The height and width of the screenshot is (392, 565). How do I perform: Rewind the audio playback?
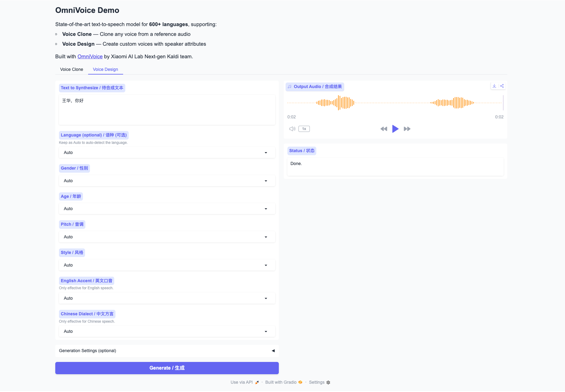pyautogui.click(x=384, y=129)
